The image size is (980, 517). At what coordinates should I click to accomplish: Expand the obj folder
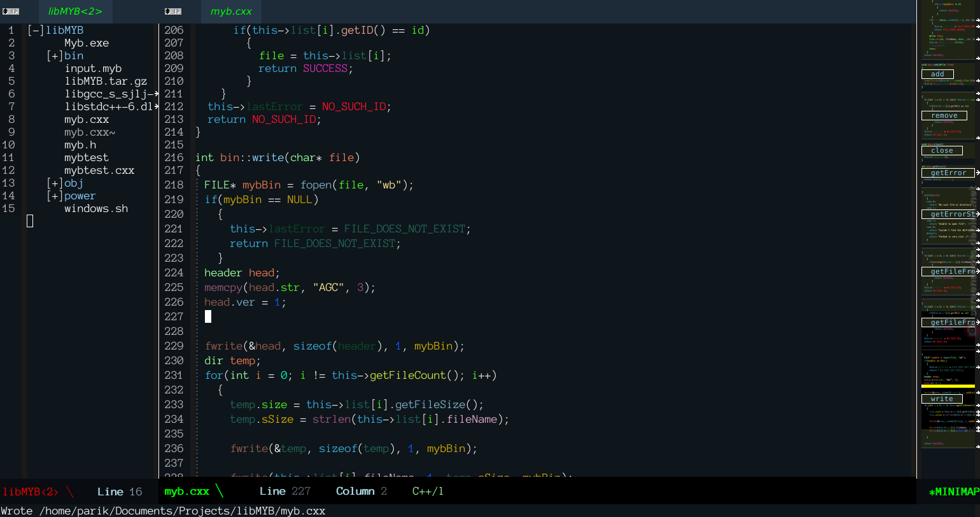coord(55,183)
